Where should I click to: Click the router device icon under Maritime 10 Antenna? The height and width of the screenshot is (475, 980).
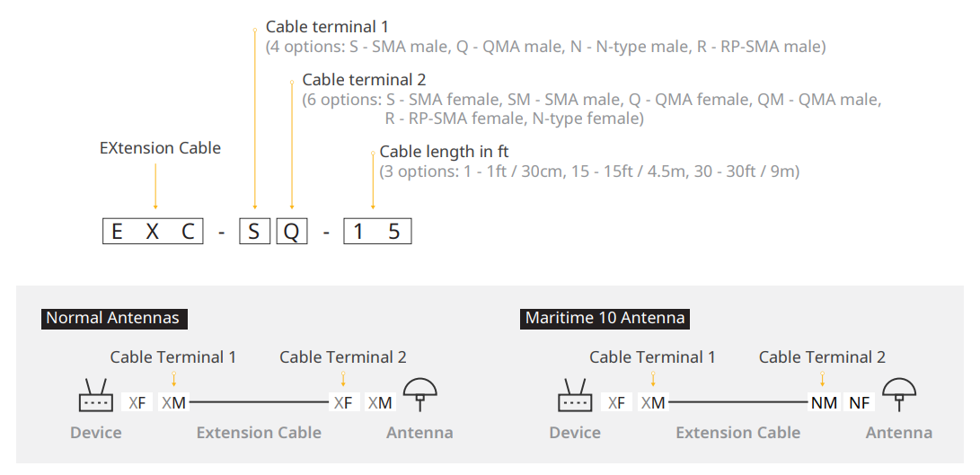click(x=575, y=395)
